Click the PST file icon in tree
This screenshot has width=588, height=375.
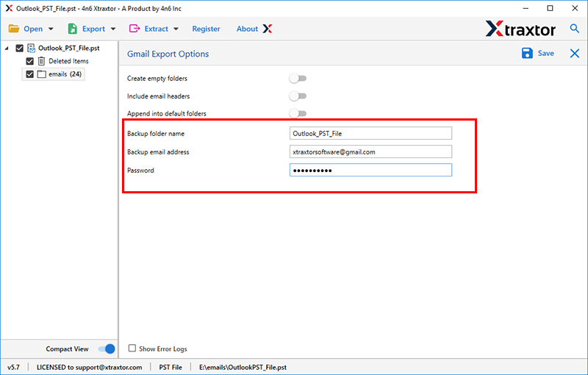[x=32, y=49]
